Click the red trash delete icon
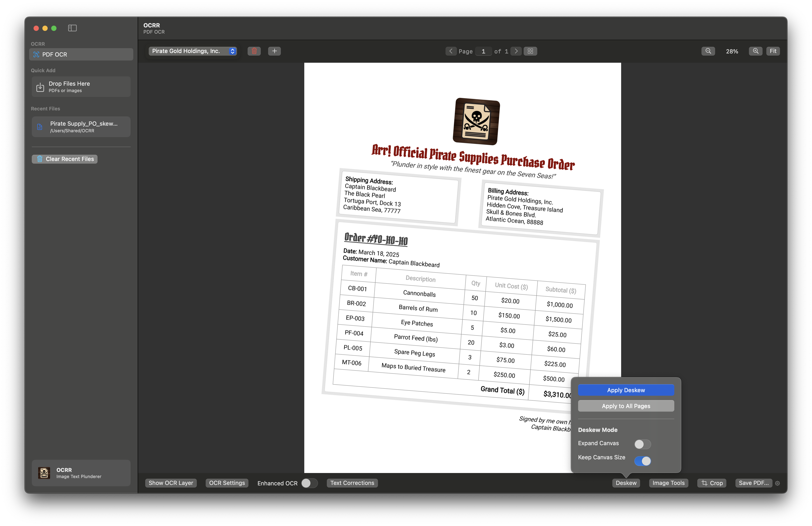812x526 pixels. tap(254, 51)
